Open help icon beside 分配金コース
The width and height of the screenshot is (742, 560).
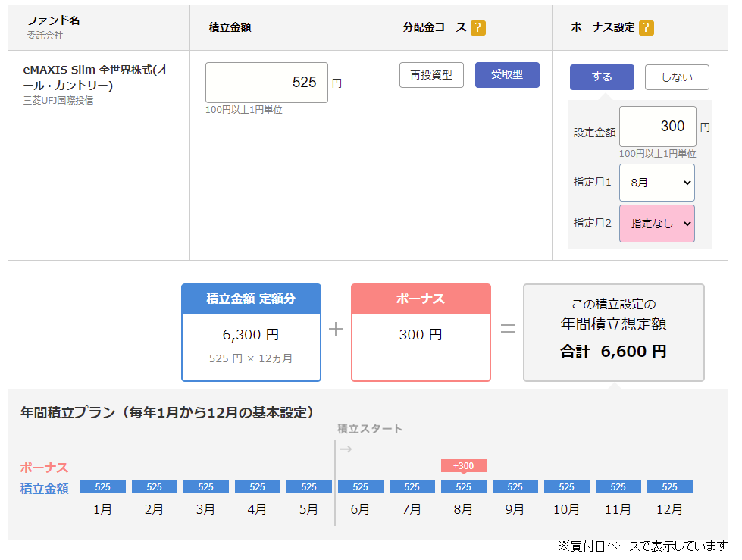[478, 28]
